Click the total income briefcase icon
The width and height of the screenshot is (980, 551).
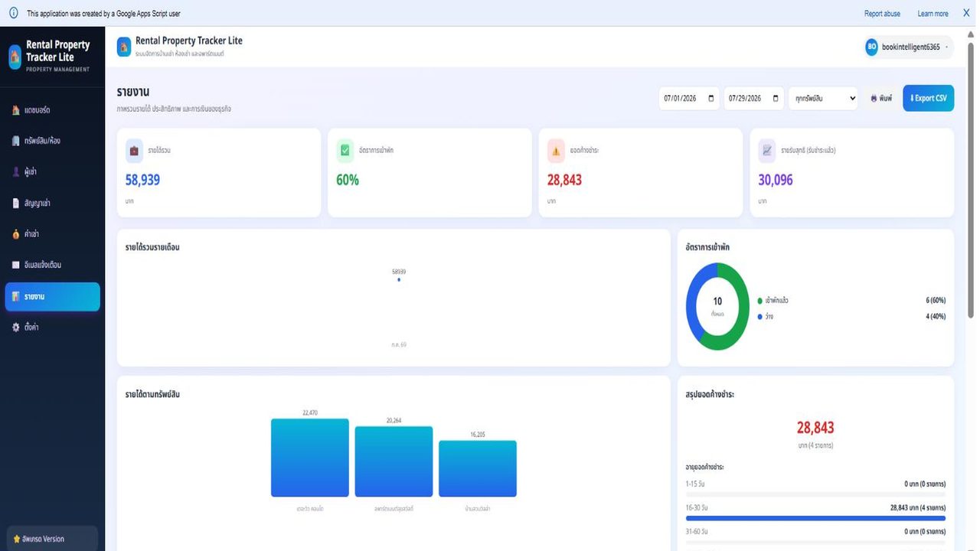click(134, 151)
